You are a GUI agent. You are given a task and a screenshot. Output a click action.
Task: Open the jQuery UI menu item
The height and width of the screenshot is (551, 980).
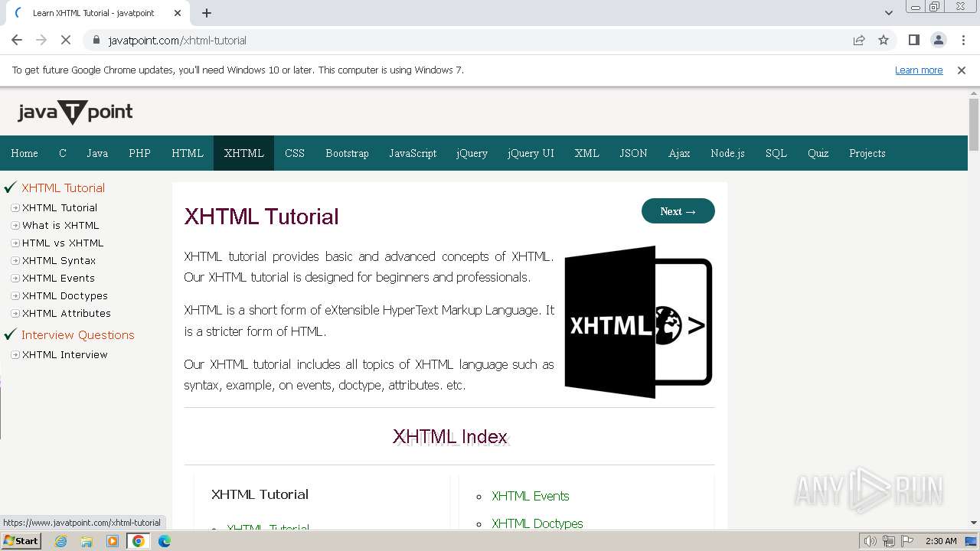point(531,153)
